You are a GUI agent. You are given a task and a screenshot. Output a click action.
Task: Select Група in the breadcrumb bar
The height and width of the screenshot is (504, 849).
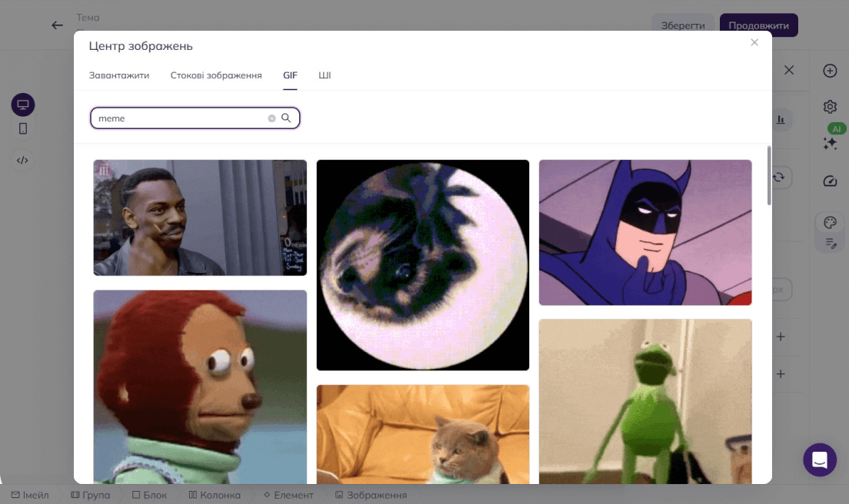[x=91, y=495]
